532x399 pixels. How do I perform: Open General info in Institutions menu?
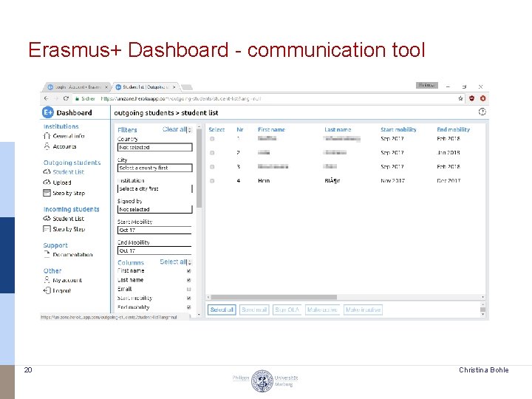point(69,136)
